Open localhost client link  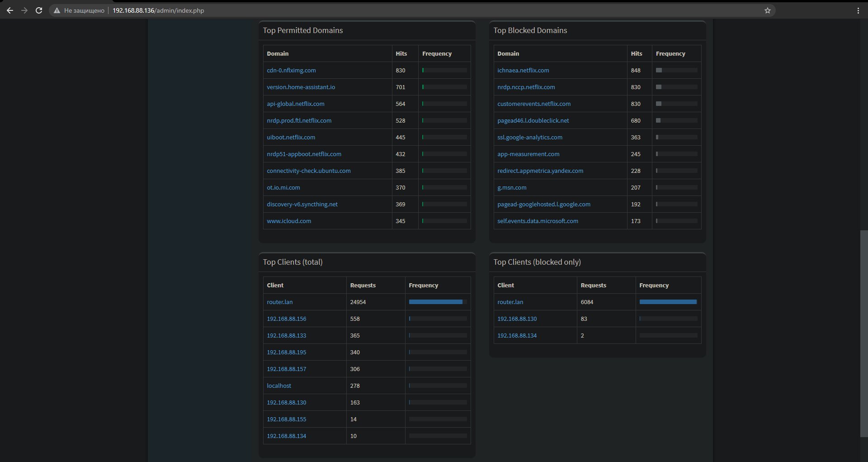point(279,386)
